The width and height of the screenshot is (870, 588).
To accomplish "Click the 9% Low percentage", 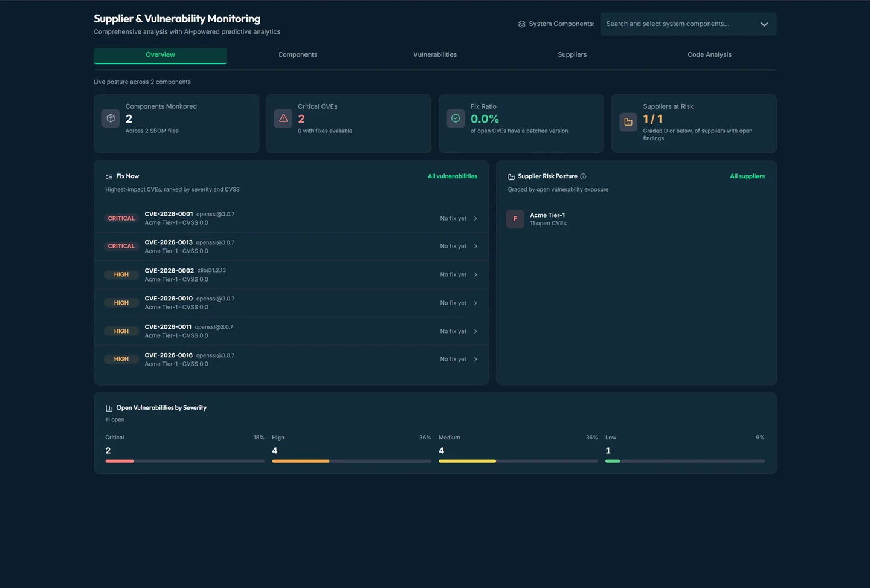I will pyautogui.click(x=760, y=438).
